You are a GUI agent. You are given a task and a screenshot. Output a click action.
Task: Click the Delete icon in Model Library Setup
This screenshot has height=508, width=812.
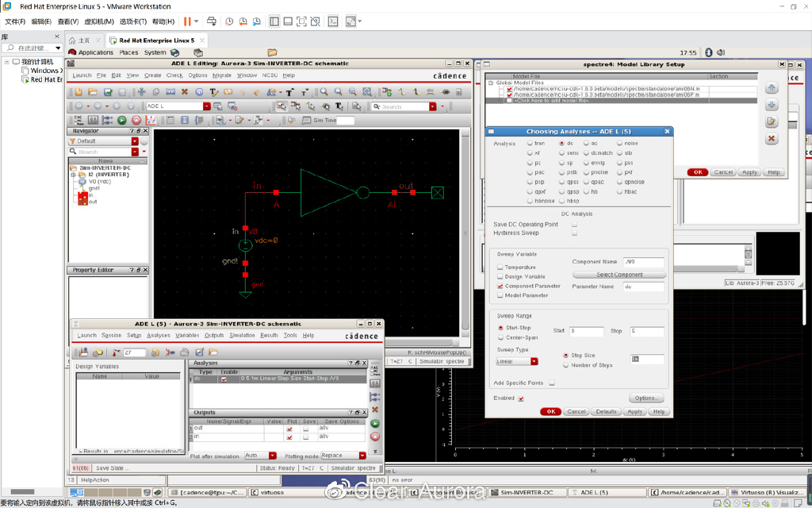[x=771, y=139]
